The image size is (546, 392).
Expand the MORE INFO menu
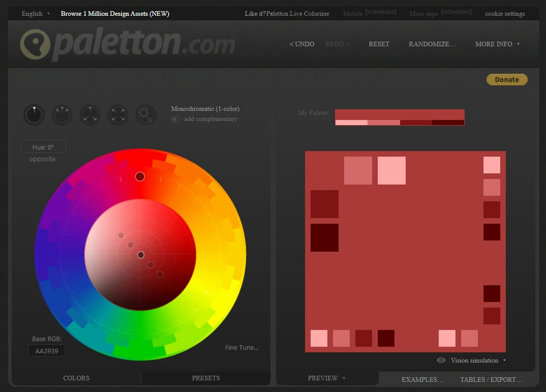pyautogui.click(x=497, y=44)
